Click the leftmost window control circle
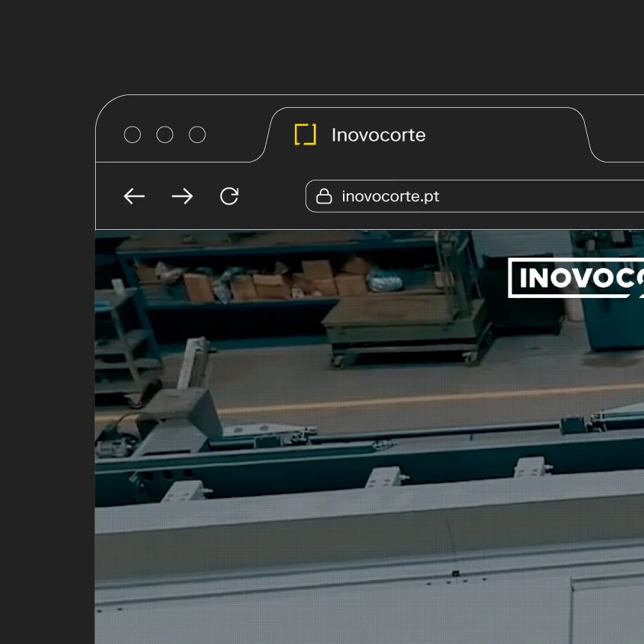644x644 pixels. click(x=133, y=135)
